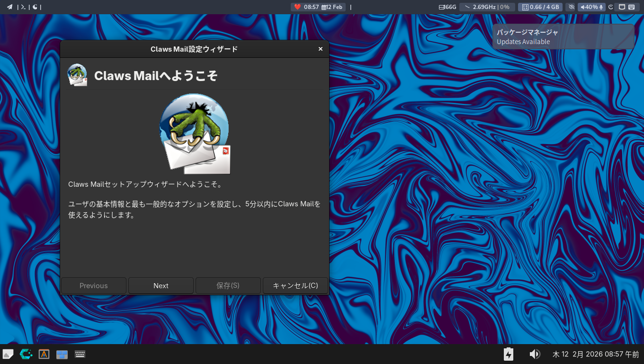The image size is (644, 364).
Task: Click the network ethernet icon in top bar
Action: (622, 7)
